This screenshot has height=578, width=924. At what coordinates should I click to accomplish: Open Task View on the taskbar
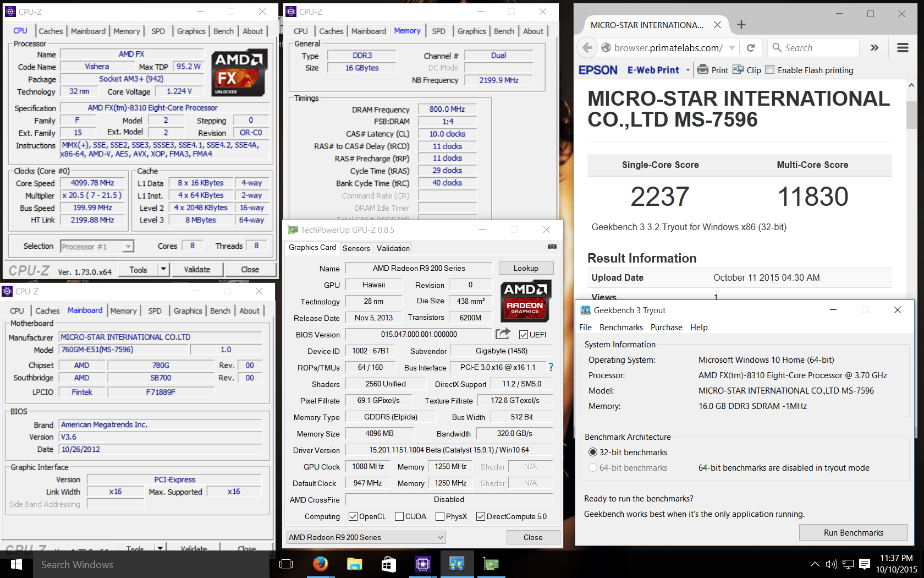[x=286, y=564]
